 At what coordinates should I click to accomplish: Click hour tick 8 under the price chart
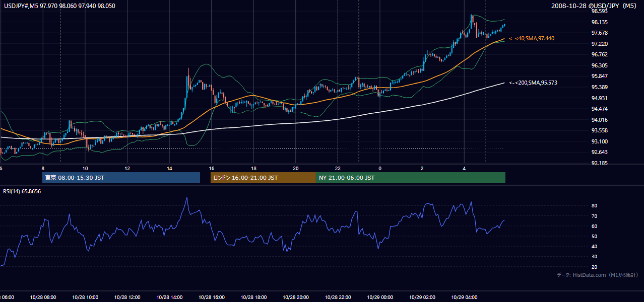coord(43,168)
